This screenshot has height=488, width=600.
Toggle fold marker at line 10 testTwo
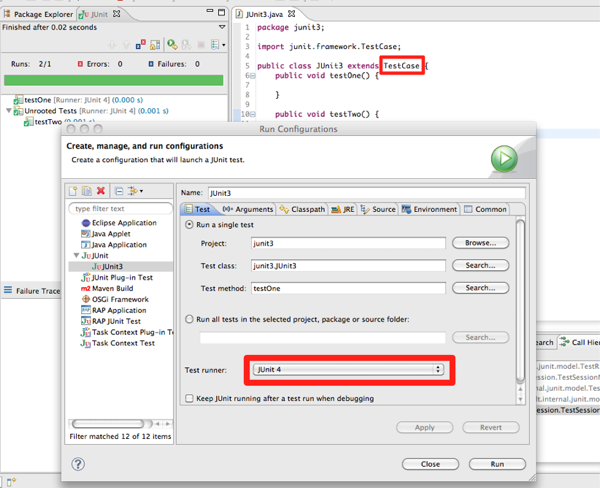tap(253, 114)
